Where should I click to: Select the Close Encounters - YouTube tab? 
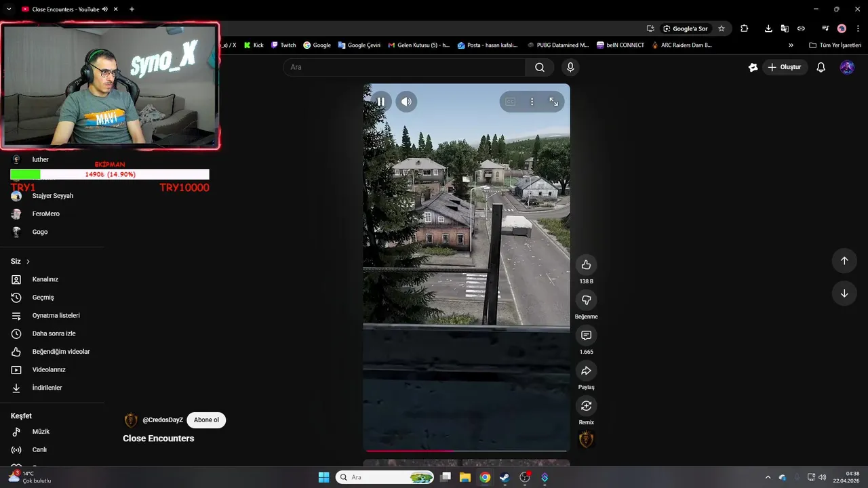[64, 9]
